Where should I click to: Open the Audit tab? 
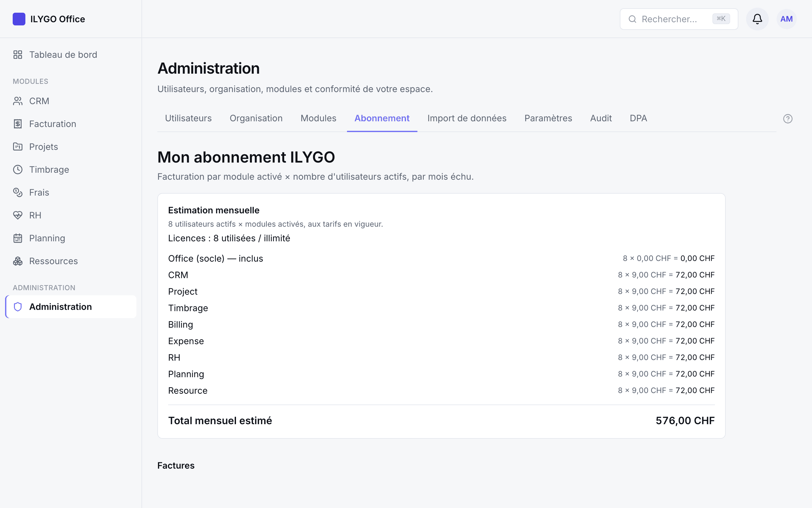pyautogui.click(x=601, y=118)
